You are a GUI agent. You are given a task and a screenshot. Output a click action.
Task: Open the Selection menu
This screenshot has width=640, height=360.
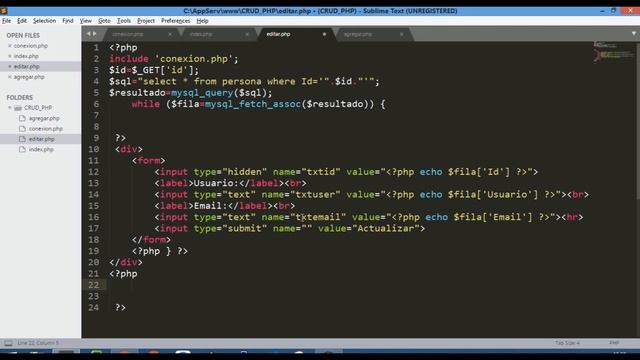44,21
